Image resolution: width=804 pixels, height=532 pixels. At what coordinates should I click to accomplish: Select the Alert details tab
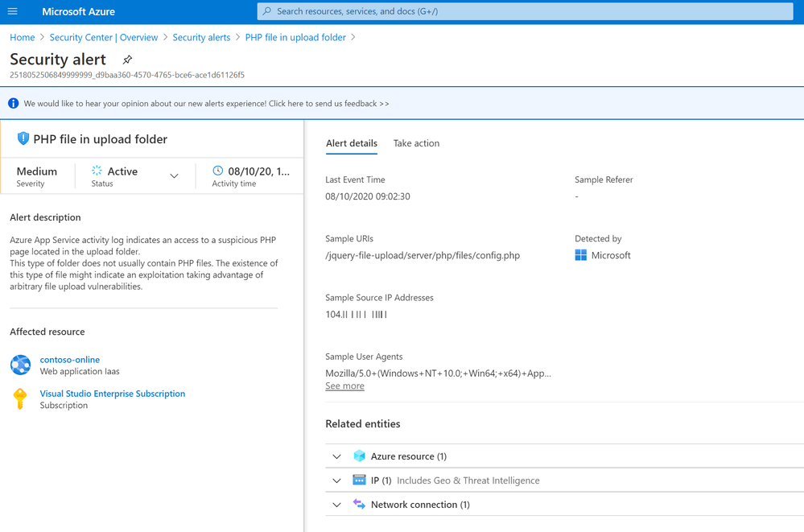[x=352, y=143]
